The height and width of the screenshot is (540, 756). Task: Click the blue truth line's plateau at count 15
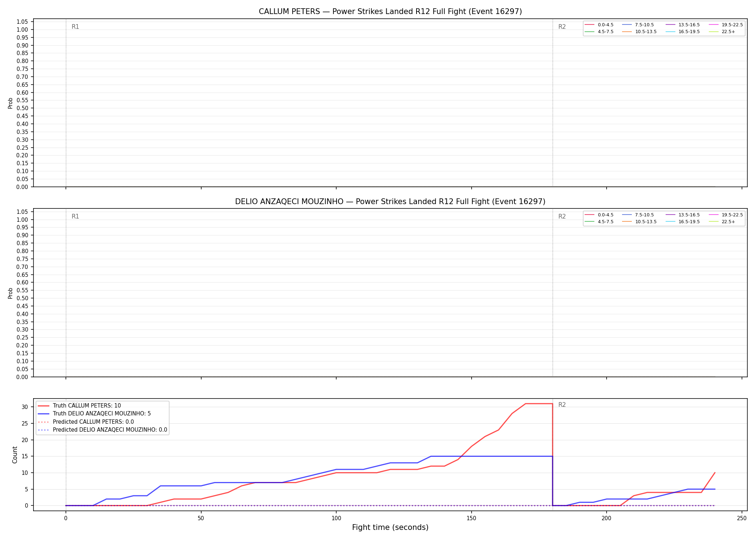[x=491, y=456]
